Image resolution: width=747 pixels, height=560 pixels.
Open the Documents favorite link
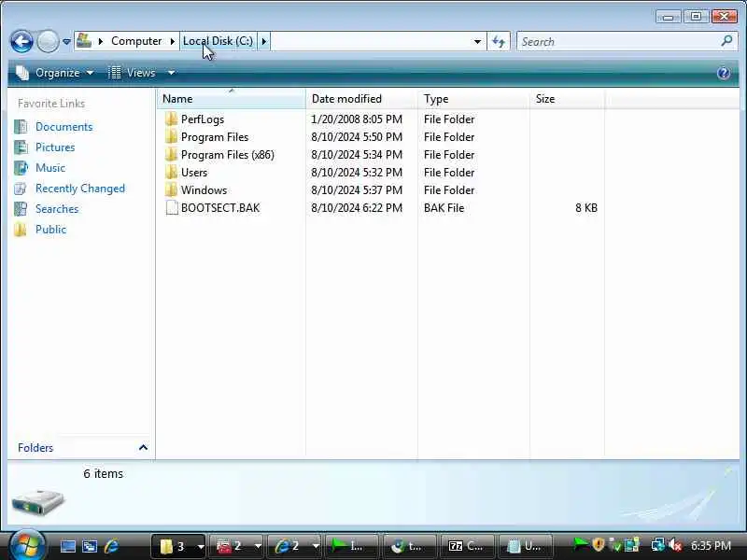63,127
